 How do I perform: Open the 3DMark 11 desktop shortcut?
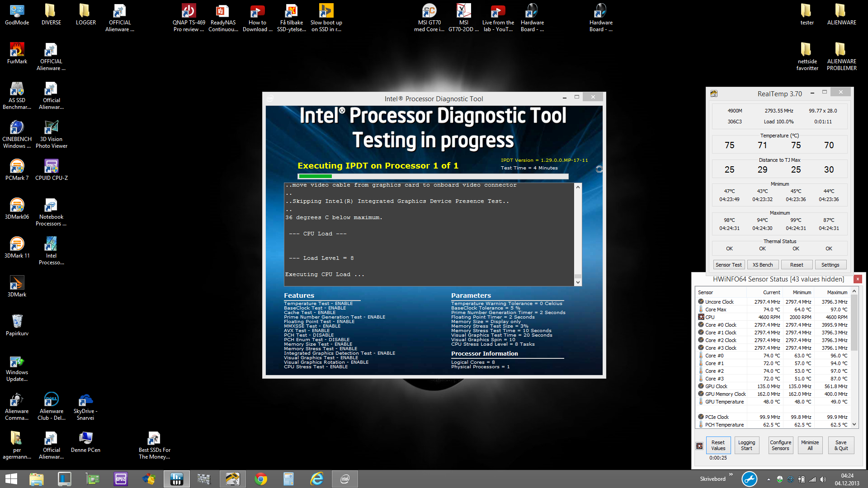point(17,248)
